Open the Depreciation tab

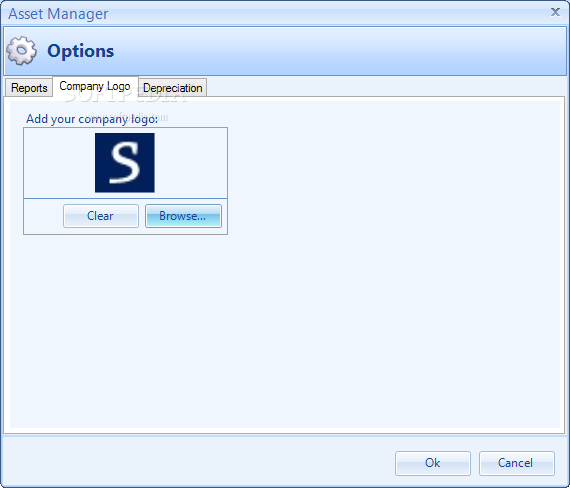coord(173,88)
